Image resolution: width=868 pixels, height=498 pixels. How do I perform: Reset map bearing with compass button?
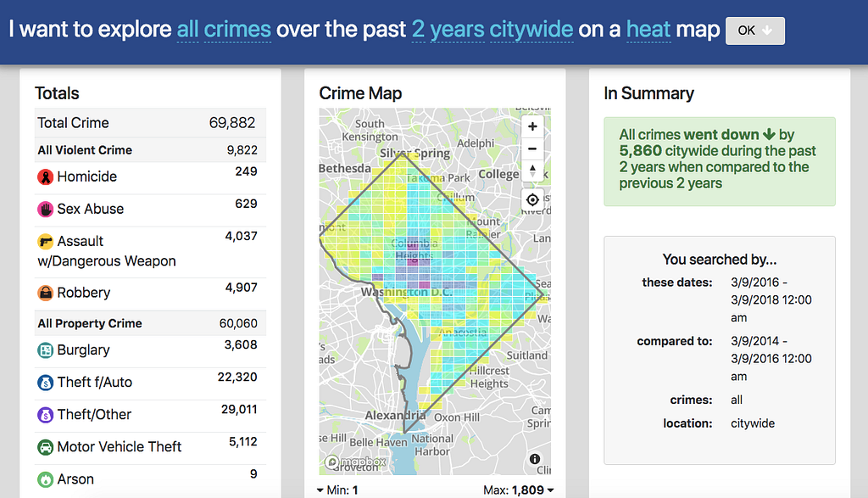point(532,171)
